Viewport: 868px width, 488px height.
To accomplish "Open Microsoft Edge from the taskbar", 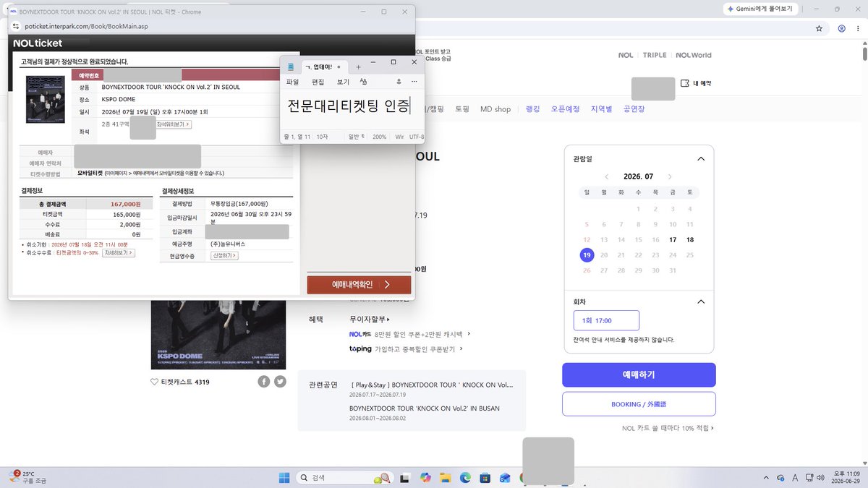I will 465,478.
